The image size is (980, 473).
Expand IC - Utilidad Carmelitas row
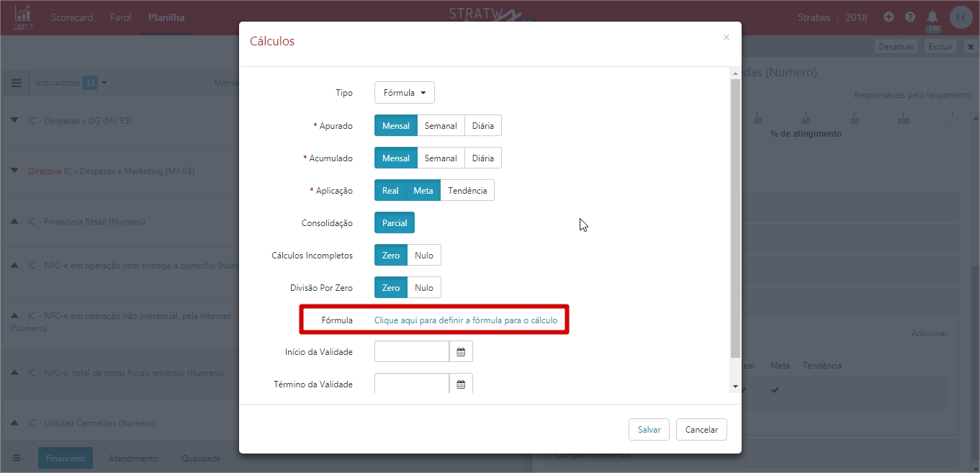[14, 423]
